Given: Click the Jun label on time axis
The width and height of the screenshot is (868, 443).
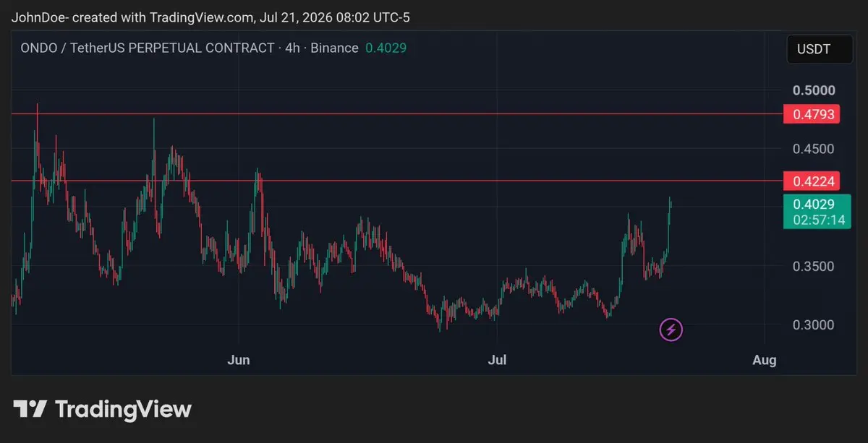Looking at the screenshot, I should coord(239,360).
